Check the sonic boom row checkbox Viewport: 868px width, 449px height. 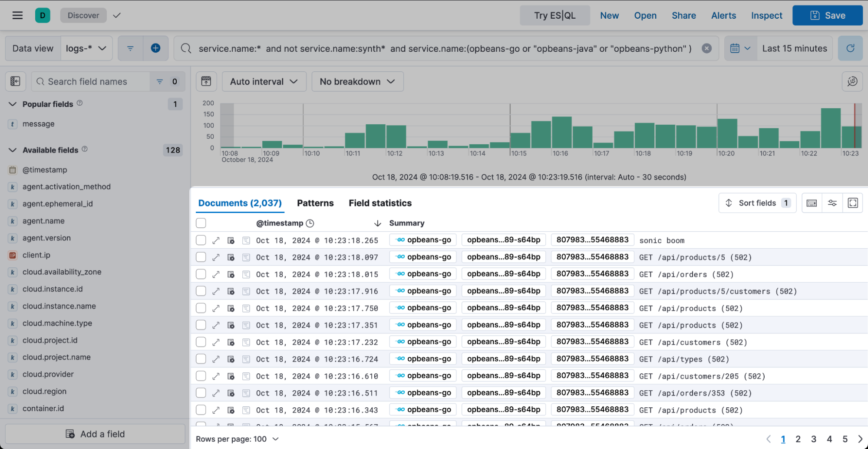click(201, 240)
